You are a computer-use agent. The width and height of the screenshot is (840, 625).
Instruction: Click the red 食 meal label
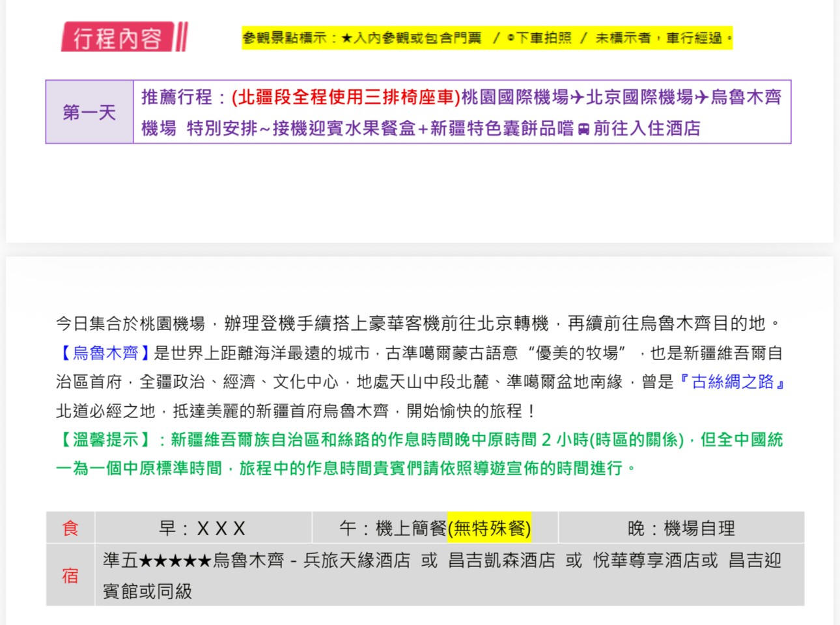(70, 528)
